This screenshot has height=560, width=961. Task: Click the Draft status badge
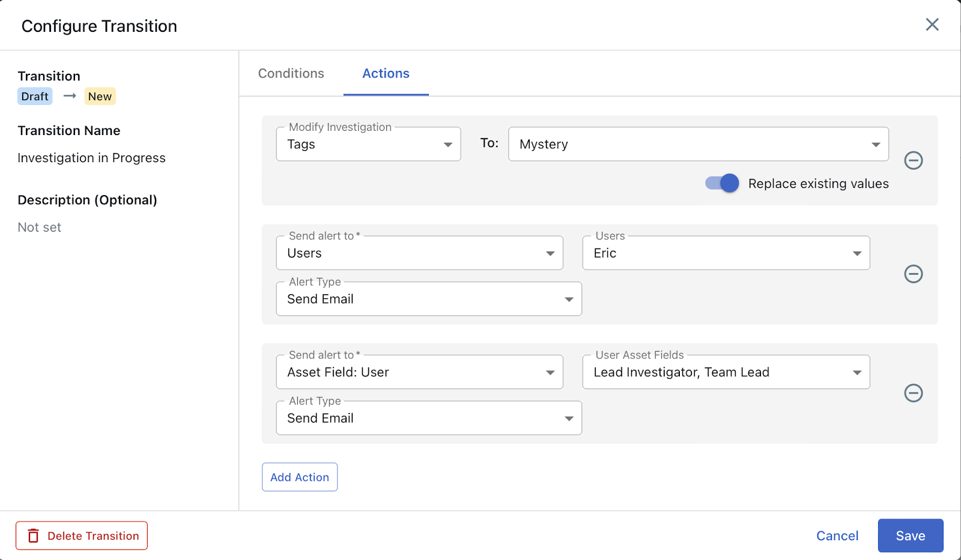click(35, 97)
